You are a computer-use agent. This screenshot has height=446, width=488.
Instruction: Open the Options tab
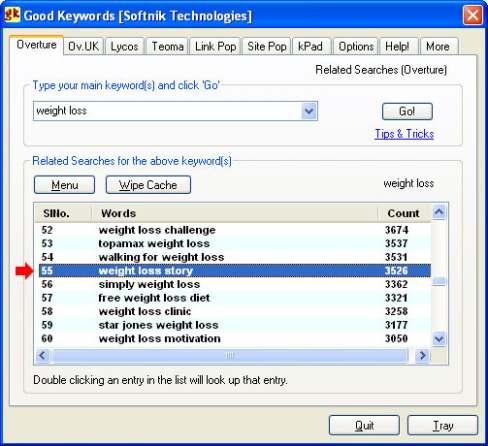point(356,46)
